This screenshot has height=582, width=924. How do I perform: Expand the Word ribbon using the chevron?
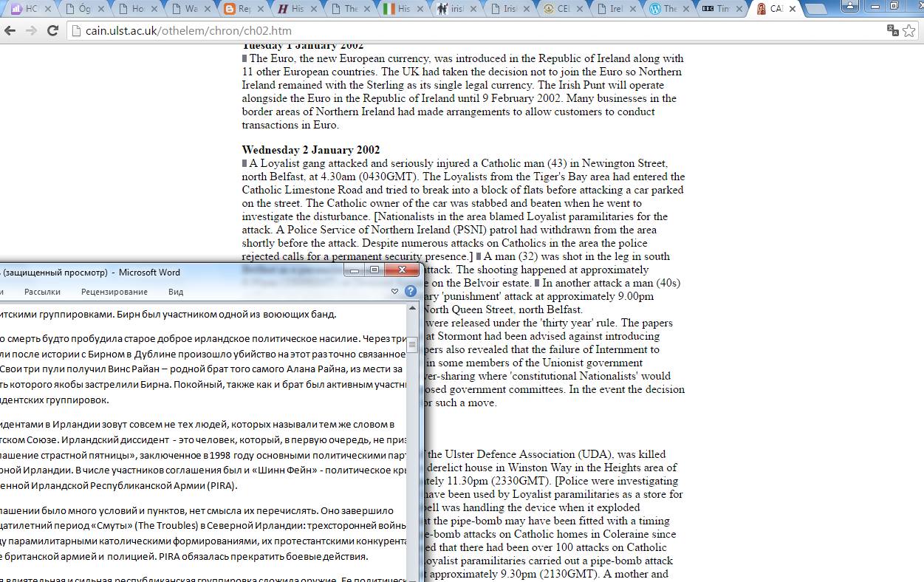click(394, 292)
